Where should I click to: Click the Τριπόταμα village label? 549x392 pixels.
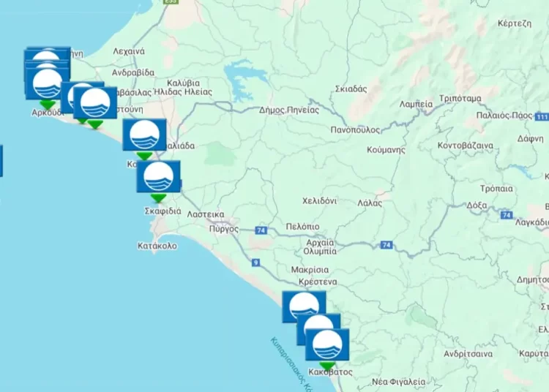pos(460,99)
